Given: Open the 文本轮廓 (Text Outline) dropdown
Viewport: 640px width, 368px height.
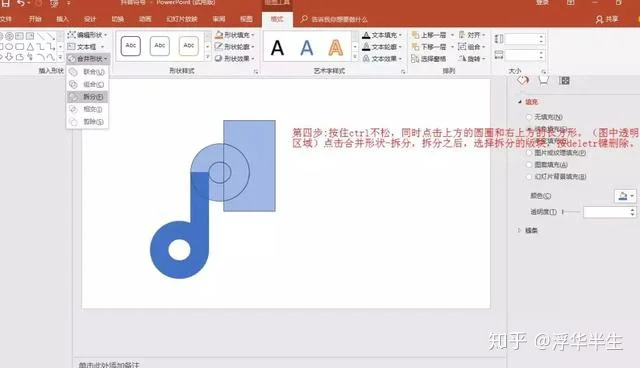Looking at the screenshot, I should tap(382, 47).
